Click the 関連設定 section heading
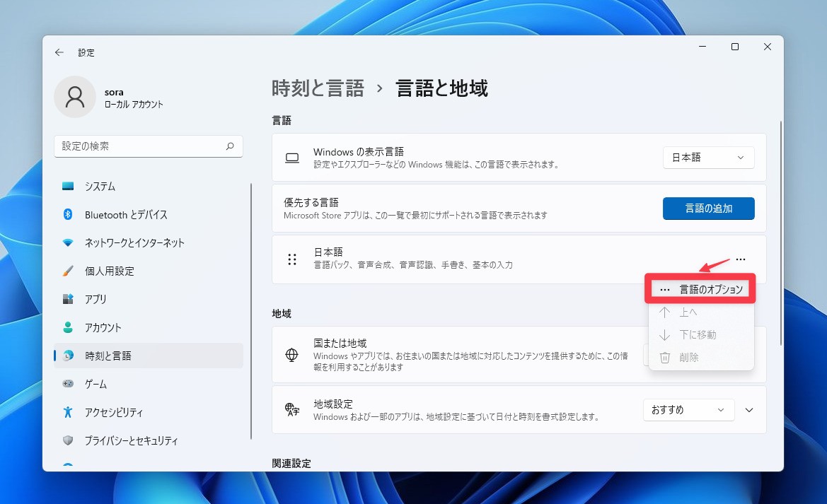This screenshot has height=504, width=827. [291, 464]
